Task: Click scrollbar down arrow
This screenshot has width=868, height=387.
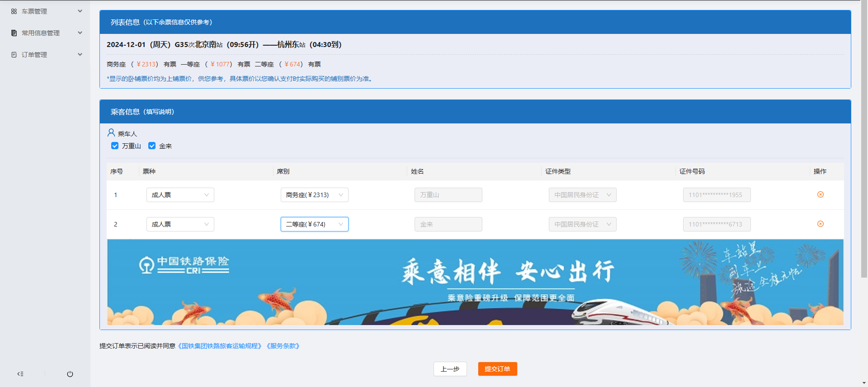Action: pyautogui.click(x=864, y=383)
